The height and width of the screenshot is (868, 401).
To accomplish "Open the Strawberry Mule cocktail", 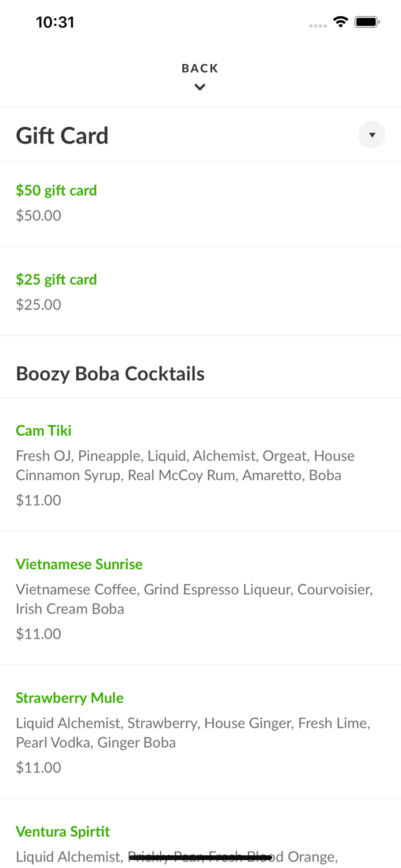I will tap(69, 698).
